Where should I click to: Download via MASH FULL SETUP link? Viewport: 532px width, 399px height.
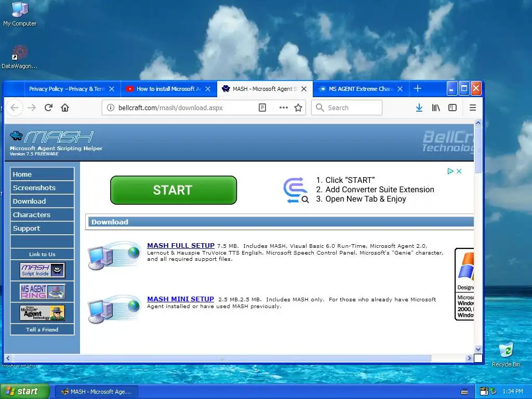click(x=181, y=245)
